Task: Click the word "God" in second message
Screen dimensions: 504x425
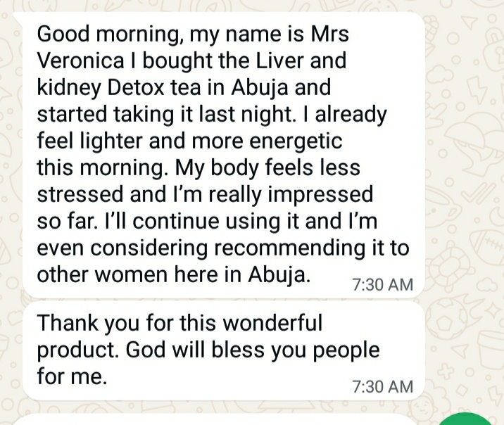Action: pyautogui.click(x=145, y=350)
